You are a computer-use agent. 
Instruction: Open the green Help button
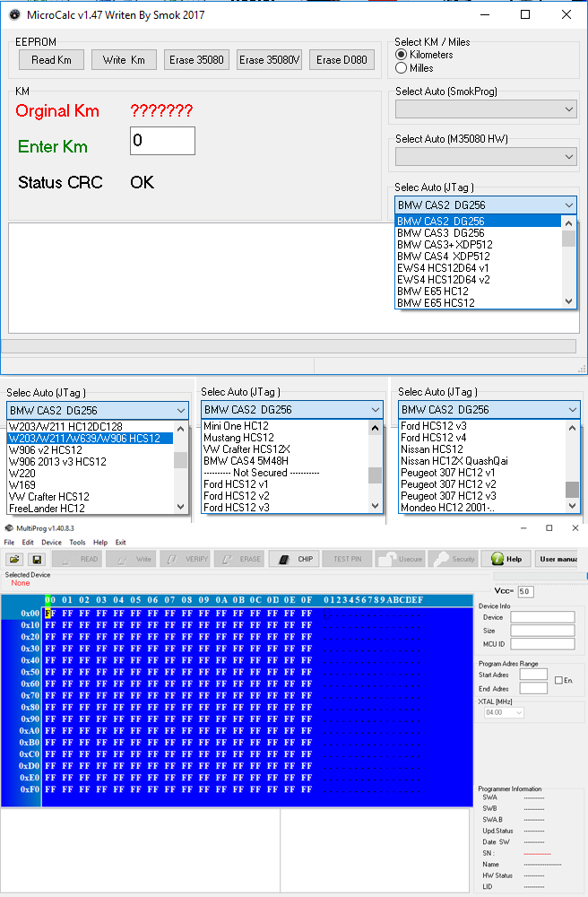[506, 559]
